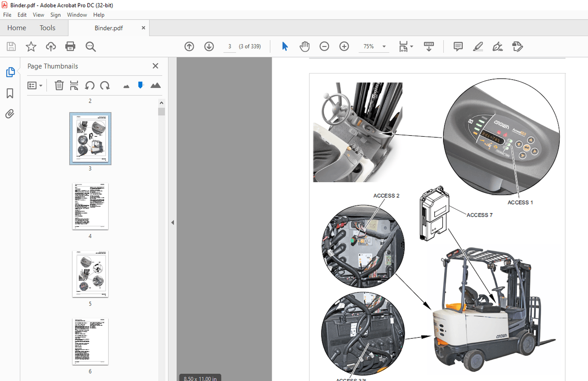Open the Bookmarks panel
The height and width of the screenshot is (381, 588).
(x=10, y=93)
